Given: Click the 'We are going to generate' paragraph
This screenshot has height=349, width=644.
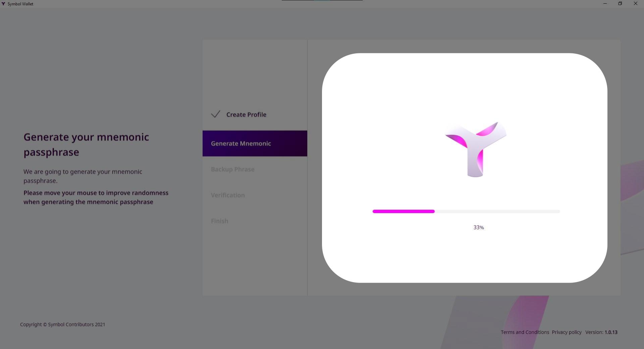Looking at the screenshot, I should (x=83, y=176).
